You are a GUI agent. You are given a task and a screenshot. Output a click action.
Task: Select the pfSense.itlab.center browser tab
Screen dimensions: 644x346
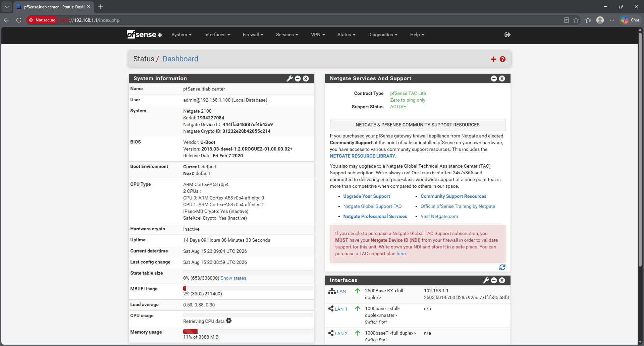pos(54,7)
